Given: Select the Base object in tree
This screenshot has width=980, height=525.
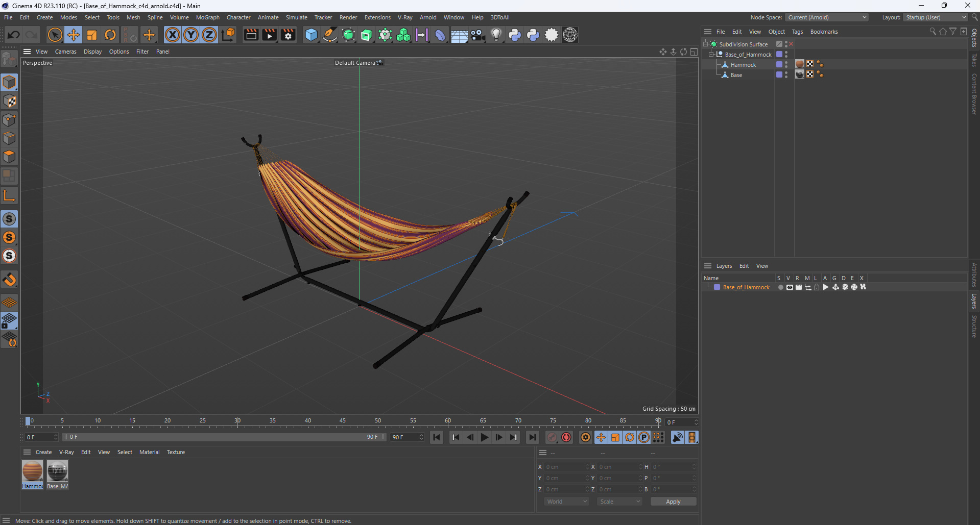Looking at the screenshot, I should tap(736, 75).
